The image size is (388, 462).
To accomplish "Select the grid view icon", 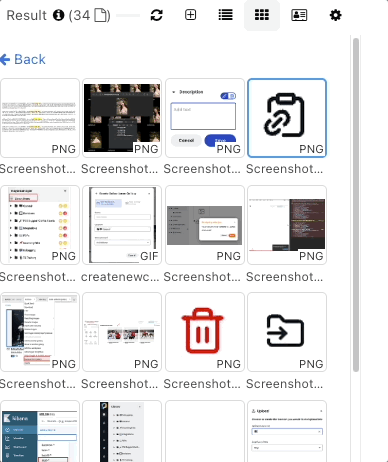I will pyautogui.click(x=262, y=15).
